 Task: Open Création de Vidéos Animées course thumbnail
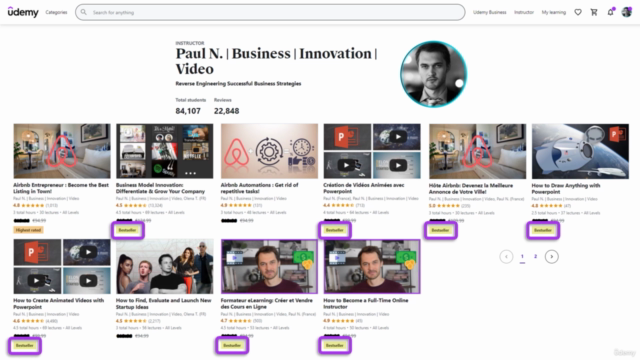coord(372,151)
